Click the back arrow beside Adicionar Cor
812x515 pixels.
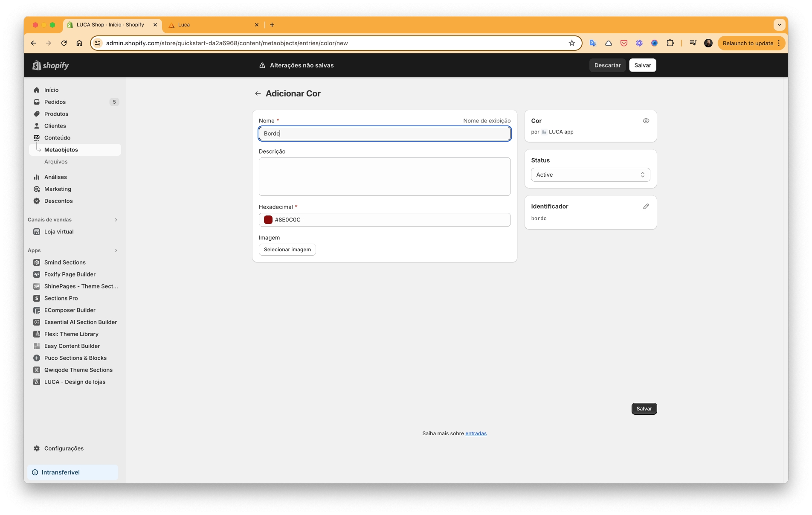[x=258, y=93]
